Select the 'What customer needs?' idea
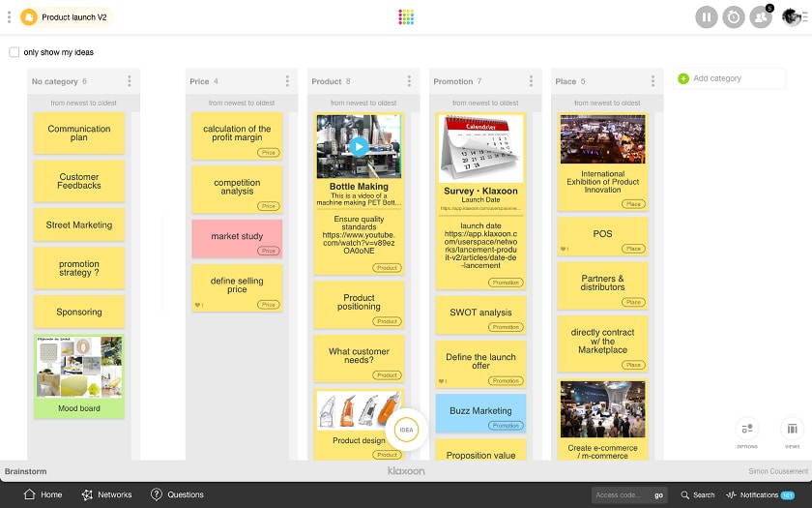The height and width of the screenshot is (508, 812). tap(359, 358)
